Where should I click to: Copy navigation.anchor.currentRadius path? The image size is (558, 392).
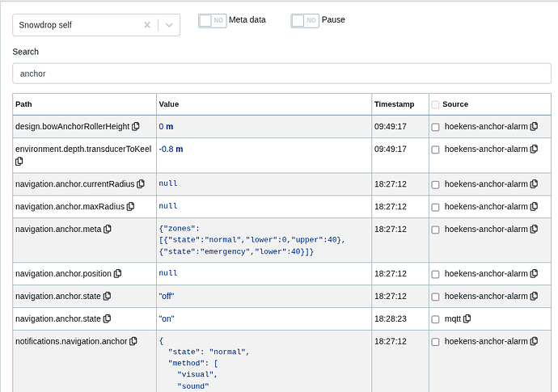click(x=141, y=184)
